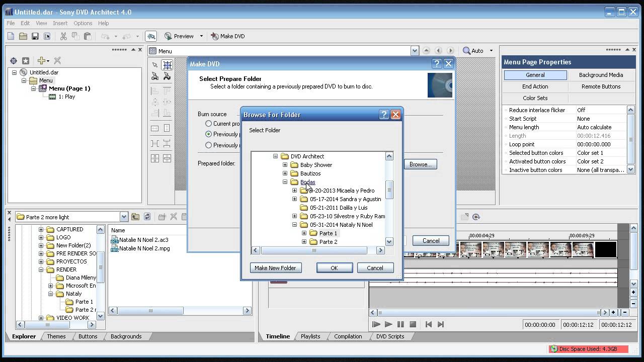
Task: Switch to the Playlists tab
Action: 310,336
